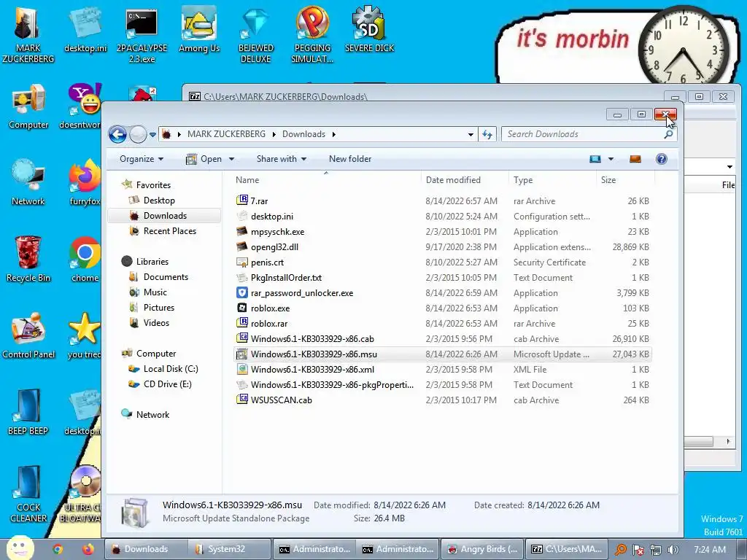The image size is (747, 560).
Task: Open the Among Us desktop icon
Action: pos(199,29)
